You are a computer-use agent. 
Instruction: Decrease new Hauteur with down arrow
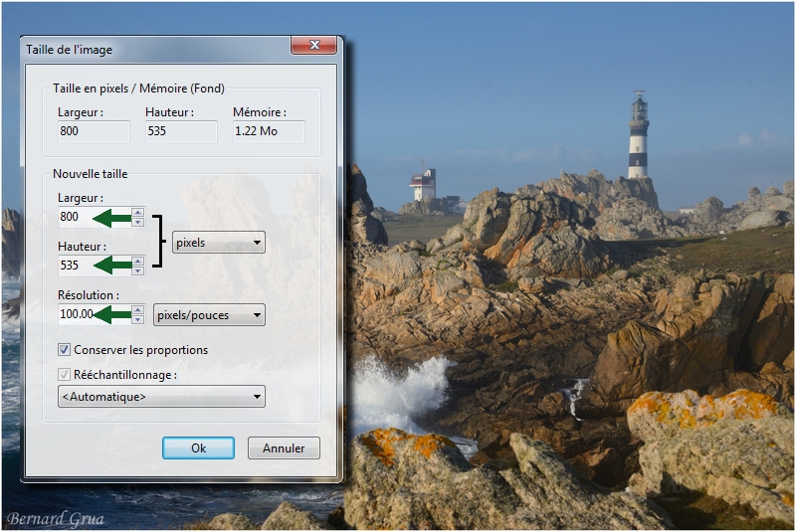point(137,269)
